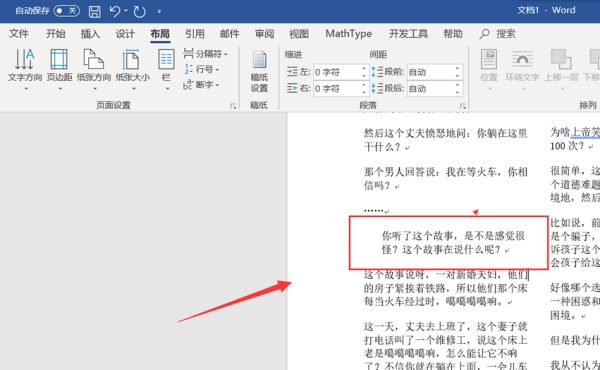Switch to the 开始 tab
Screen dimensions: 600x370
pyautogui.click(x=55, y=34)
